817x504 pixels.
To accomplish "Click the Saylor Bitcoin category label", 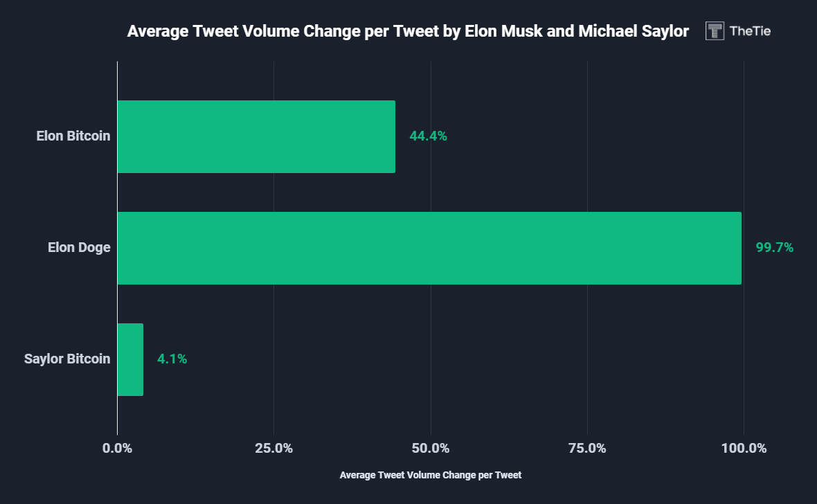I will 67,359.
